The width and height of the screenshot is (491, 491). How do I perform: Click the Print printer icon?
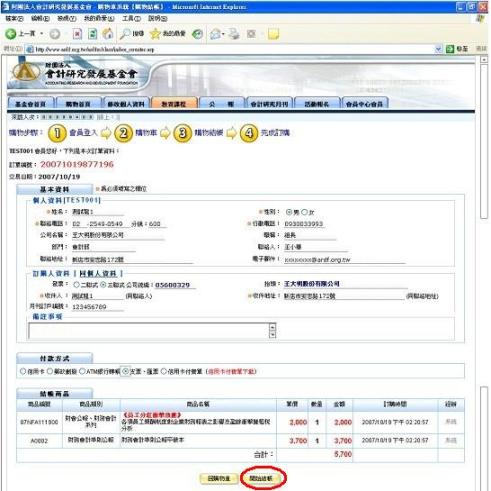(x=234, y=34)
